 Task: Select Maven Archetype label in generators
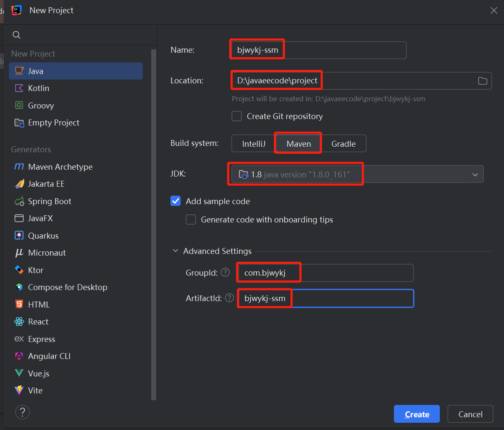click(60, 167)
